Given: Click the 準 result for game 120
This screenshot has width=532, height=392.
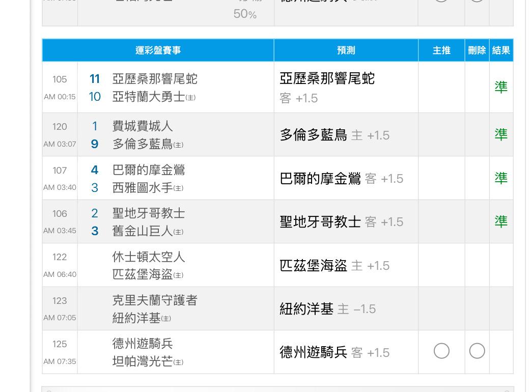Looking at the screenshot, I should click(x=501, y=135).
